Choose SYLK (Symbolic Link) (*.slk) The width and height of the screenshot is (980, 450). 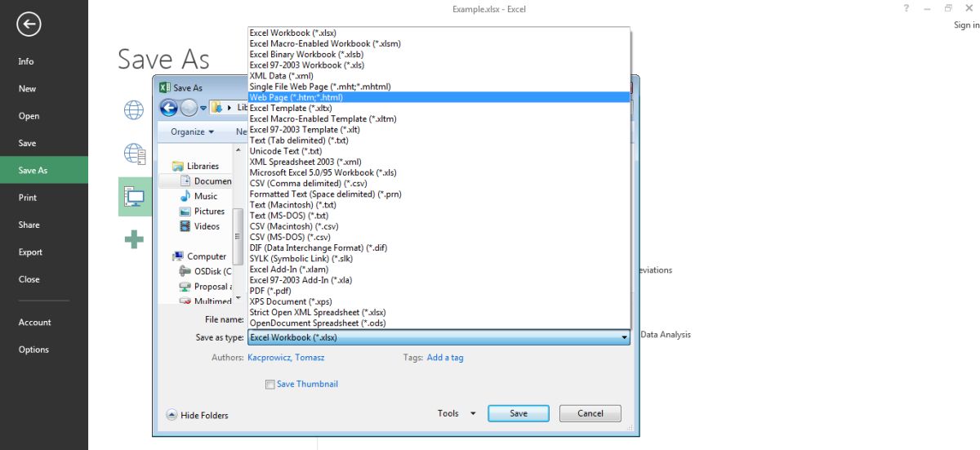coord(439,259)
